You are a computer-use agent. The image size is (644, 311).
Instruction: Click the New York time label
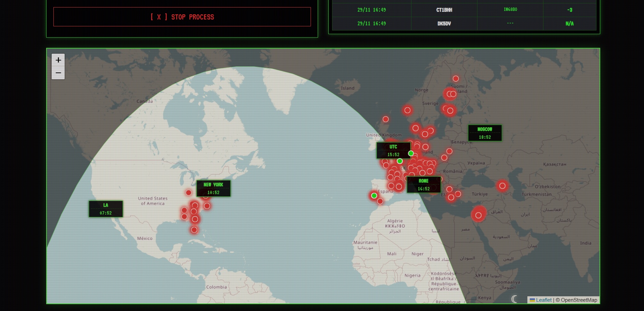pos(213,188)
